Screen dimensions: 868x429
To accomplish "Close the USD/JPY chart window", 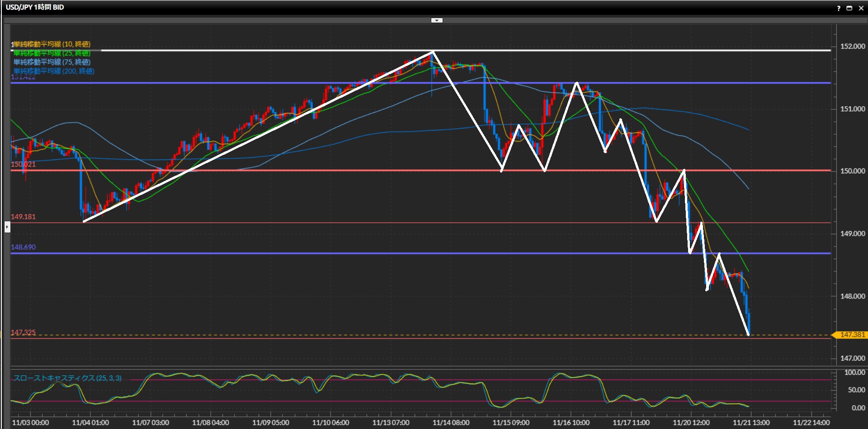I will (x=861, y=8).
